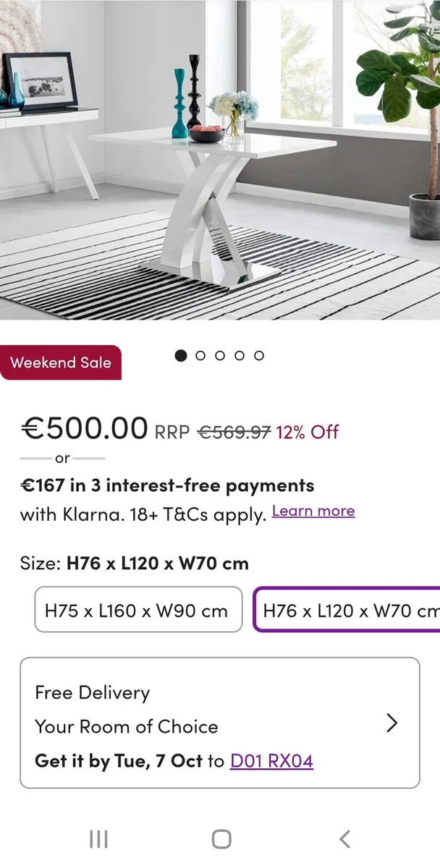The image size is (440, 868).
Task: Change delivery postcode D01 RX04
Action: click(x=271, y=761)
